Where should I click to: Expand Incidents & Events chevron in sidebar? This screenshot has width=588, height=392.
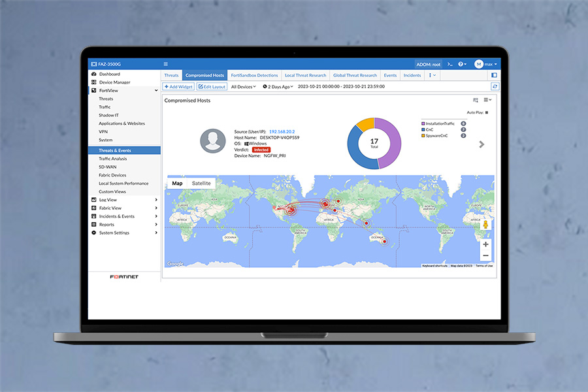point(156,216)
